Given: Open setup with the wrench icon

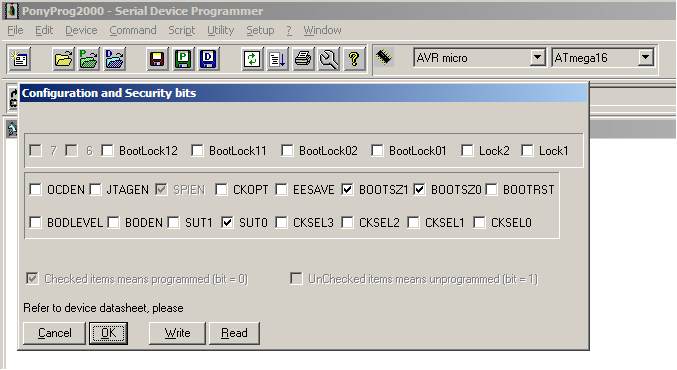Looking at the screenshot, I should pyautogui.click(x=329, y=59).
